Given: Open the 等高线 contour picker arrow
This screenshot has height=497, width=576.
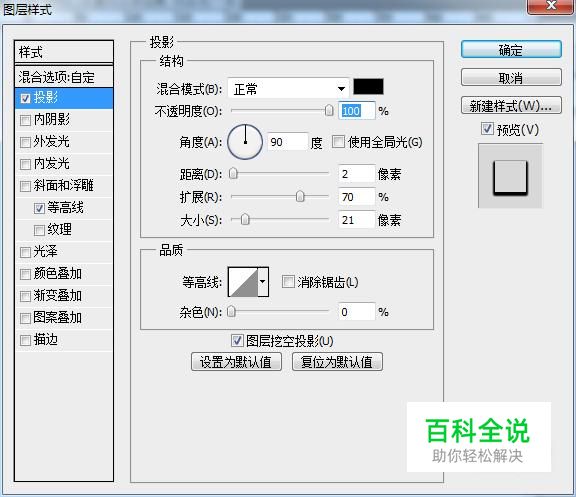Looking at the screenshot, I should tap(263, 282).
